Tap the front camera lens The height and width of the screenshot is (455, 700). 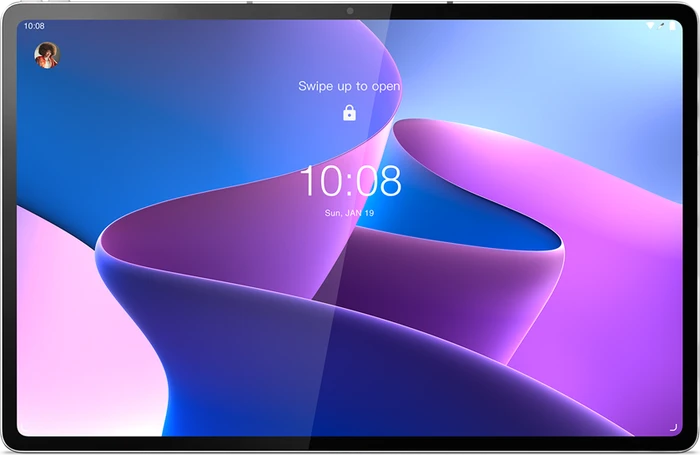tap(350, 11)
